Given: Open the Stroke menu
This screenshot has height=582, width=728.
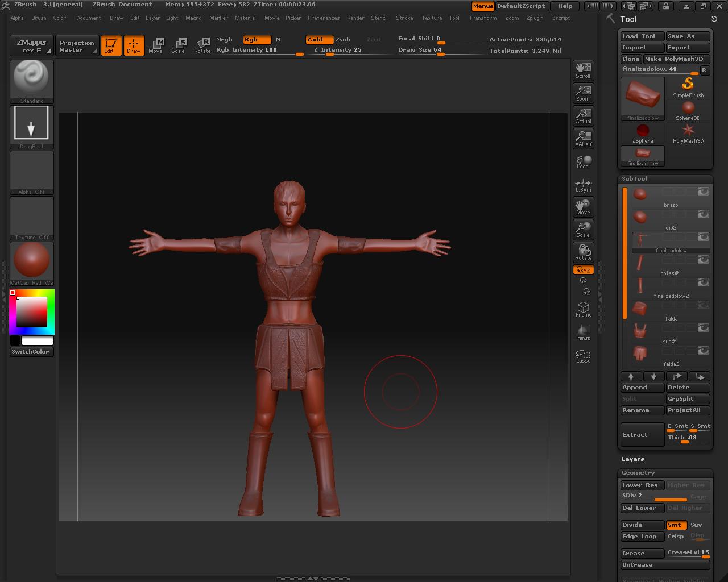Looking at the screenshot, I should pyautogui.click(x=404, y=18).
